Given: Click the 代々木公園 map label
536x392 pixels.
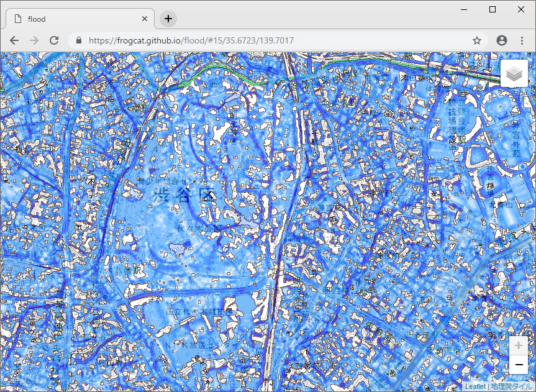Looking at the screenshot, I should pos(199,228).
